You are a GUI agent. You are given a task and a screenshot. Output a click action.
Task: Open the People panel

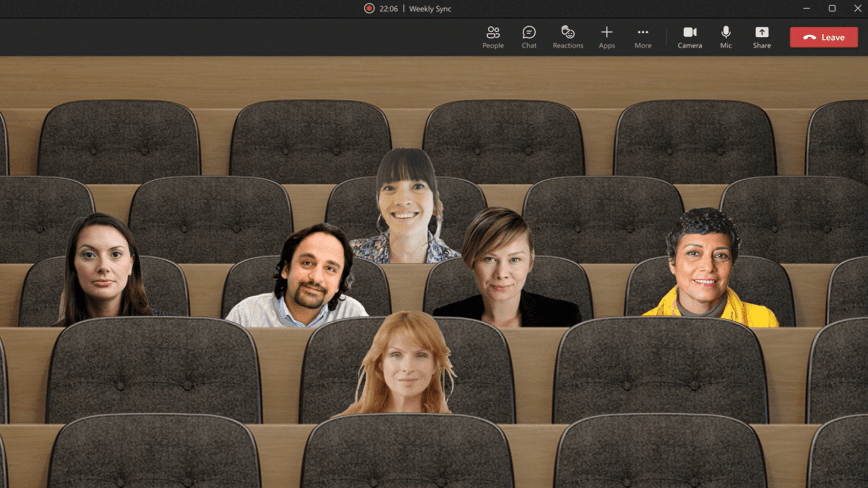(493, 38)
